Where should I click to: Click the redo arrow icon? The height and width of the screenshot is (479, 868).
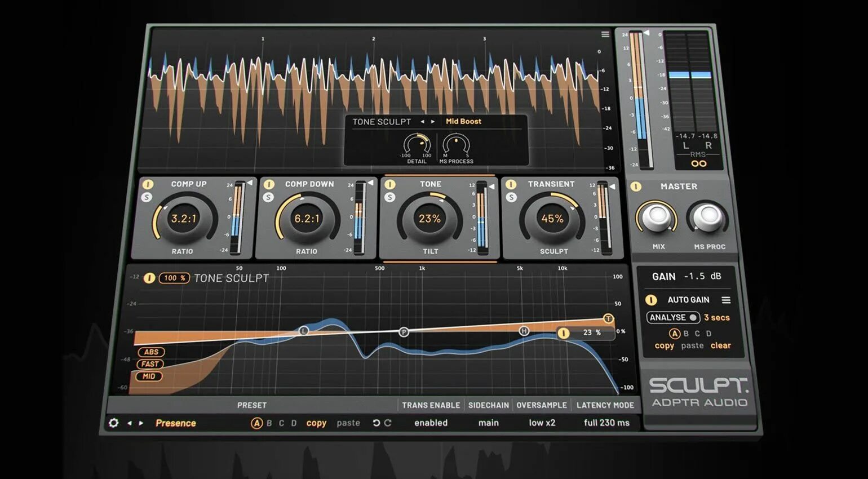pyautogui.click(x=388, y=423)
